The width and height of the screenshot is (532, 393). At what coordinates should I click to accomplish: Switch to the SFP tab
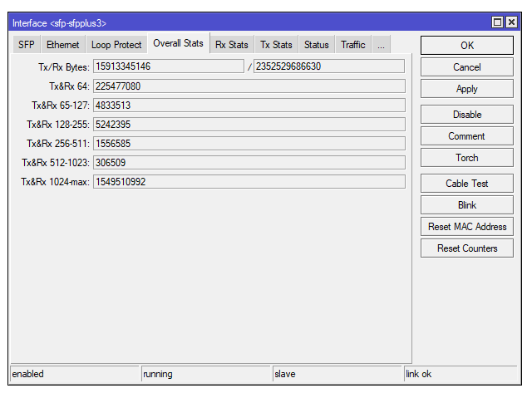pos(27,44)
